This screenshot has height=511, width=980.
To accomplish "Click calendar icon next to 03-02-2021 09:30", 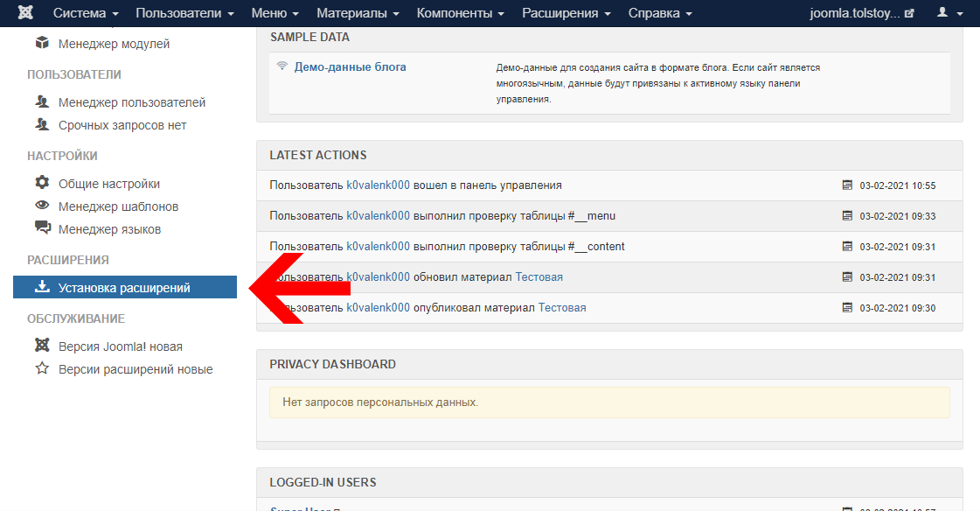I will tap(847, 308).
